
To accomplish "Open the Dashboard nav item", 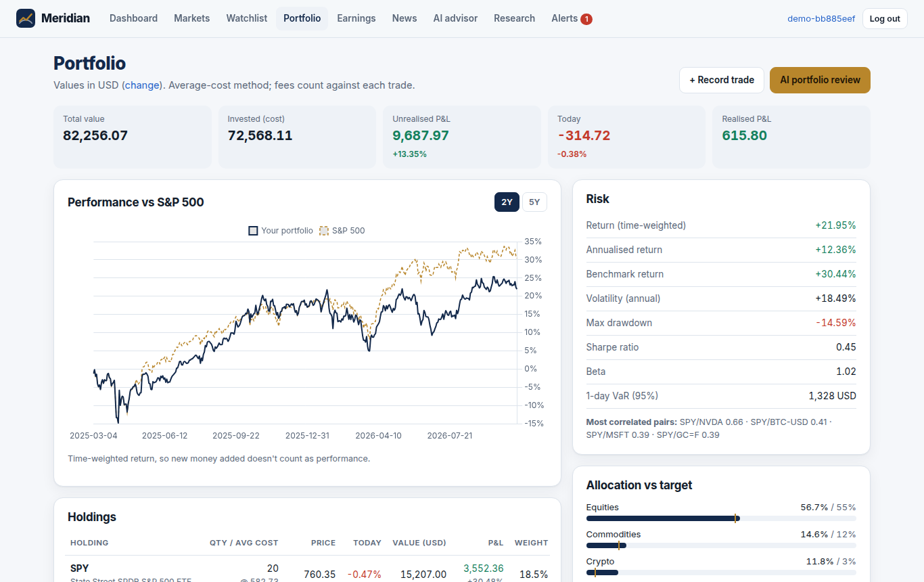I will pyautogui.click(x=133, y=18).
